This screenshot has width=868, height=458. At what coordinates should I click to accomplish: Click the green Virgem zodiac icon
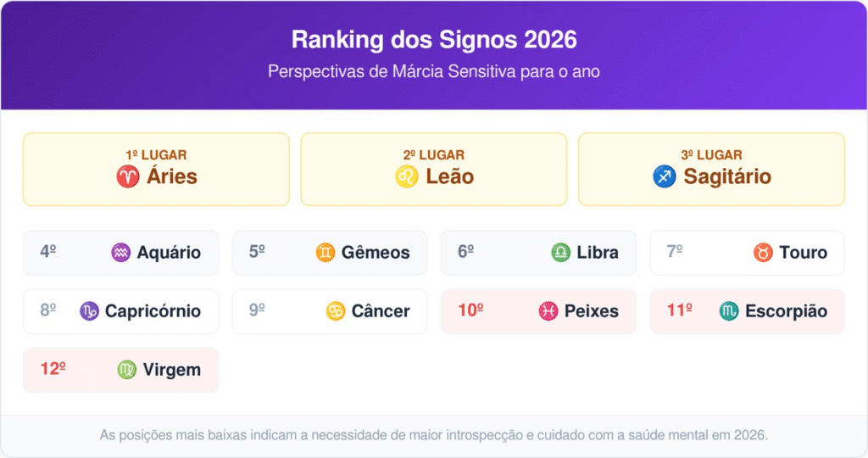coord(127,370)
